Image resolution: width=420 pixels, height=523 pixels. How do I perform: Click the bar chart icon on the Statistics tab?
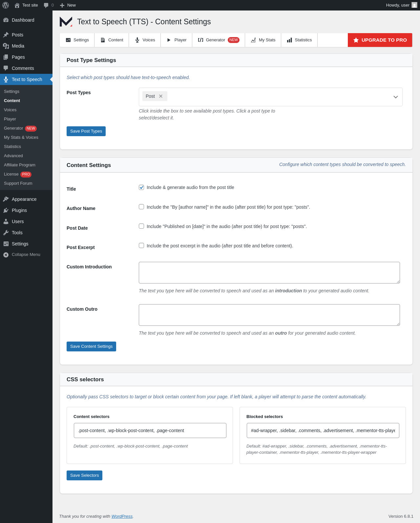click(289, 40)
